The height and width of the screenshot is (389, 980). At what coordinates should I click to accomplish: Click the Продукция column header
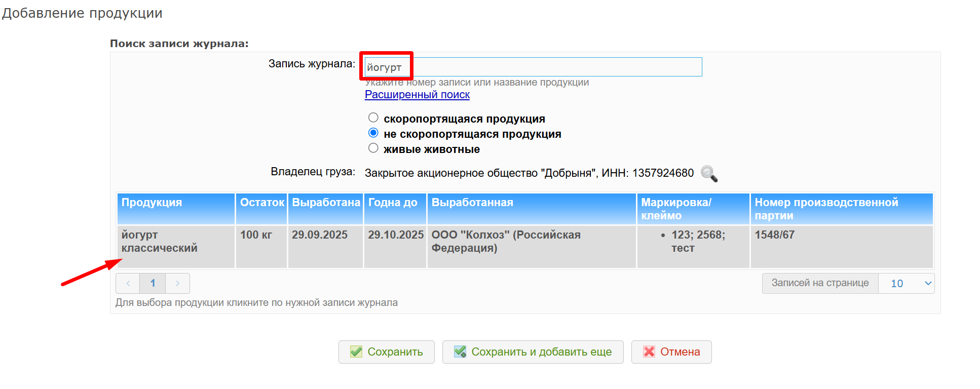click(x=175, y=209)
